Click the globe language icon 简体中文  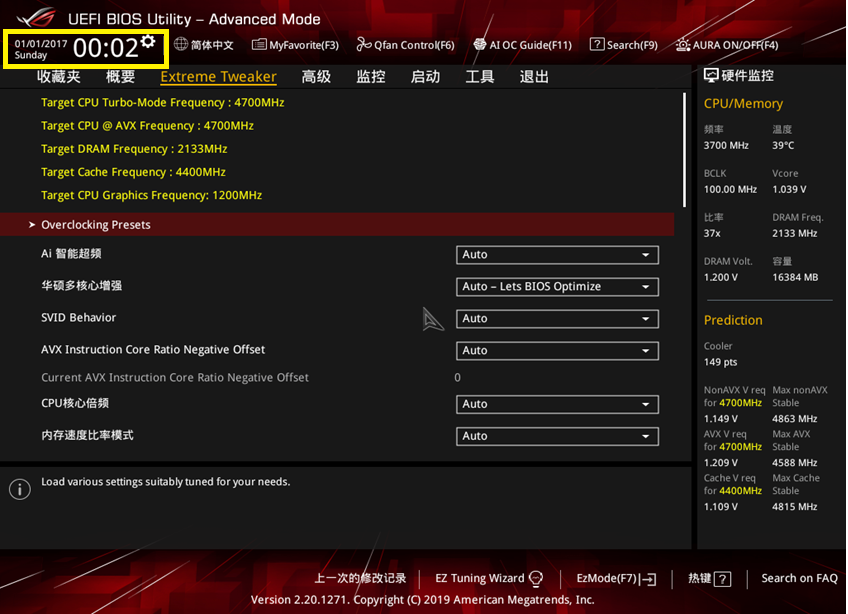pos(181,45)
